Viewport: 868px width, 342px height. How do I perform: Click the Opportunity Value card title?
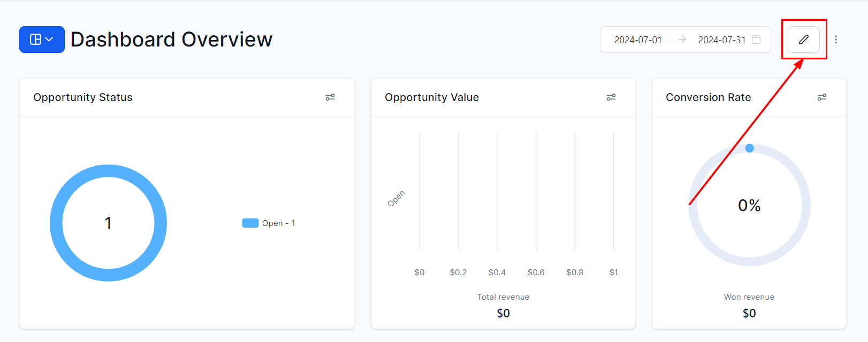click(x=432, y=97)
